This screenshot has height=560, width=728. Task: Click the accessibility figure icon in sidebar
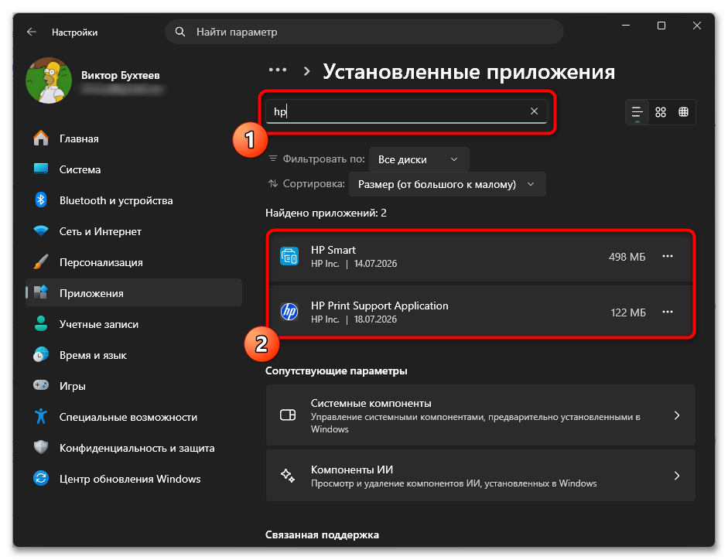(41, 416)
